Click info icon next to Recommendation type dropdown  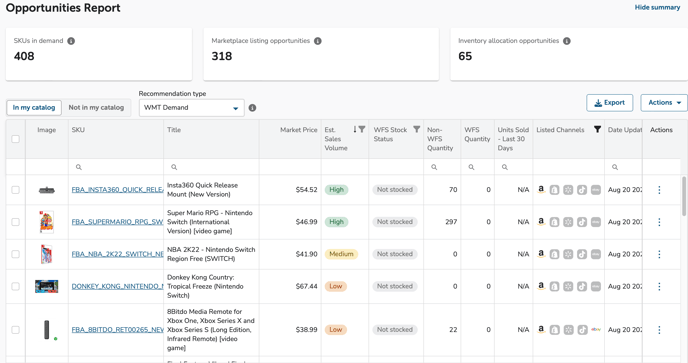point(252,108)
